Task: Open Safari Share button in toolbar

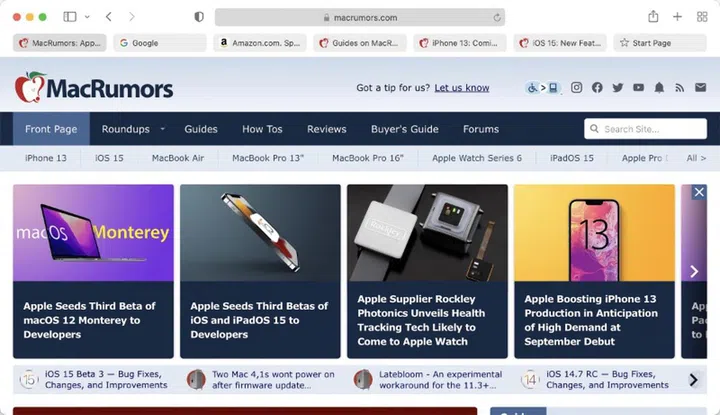Action: [x=653, y=17]
